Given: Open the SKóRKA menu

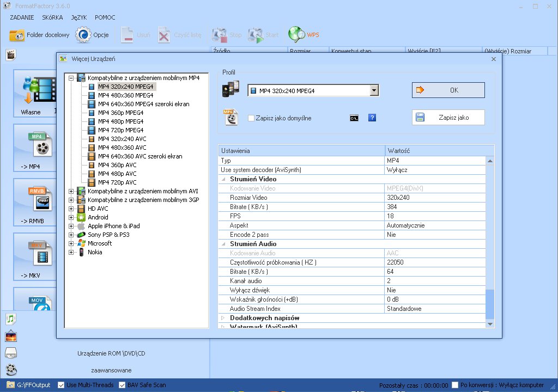Looking at the screenshot, I should point(52,17).
